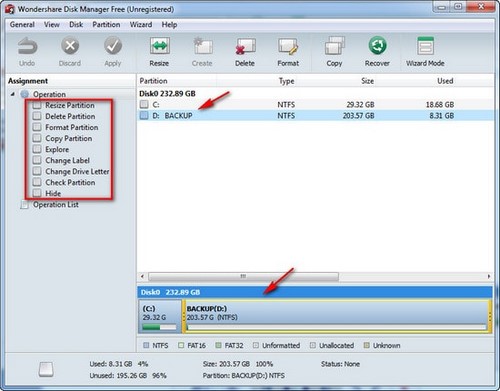The image size is (500, 391).
Task: Click the 'Partition: BACKUP(D:) NTFS' status text
Action: [x=244, y=376]
